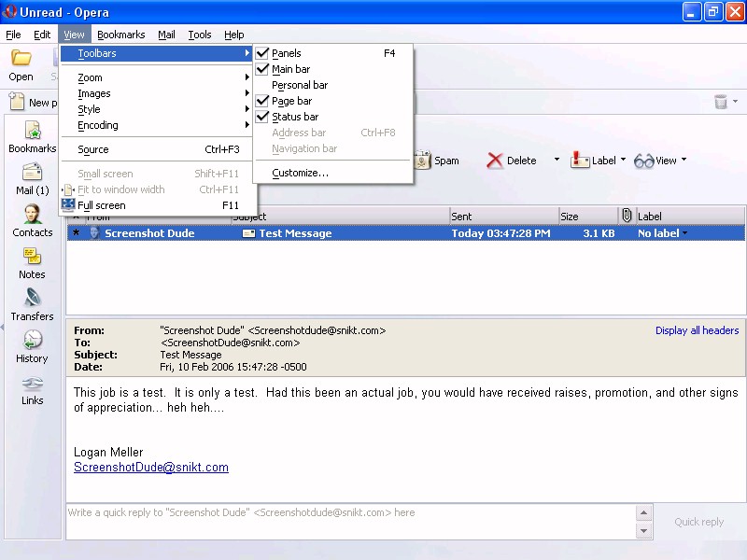Open the Bookmarks panel icon
Image resolution: width=747 pixels, height=560 pixels.
(32, 132)
